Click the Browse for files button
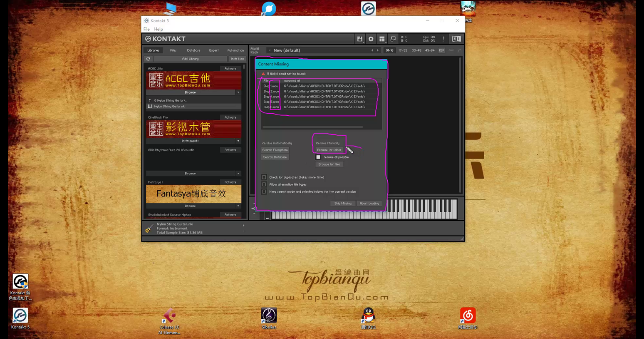This screenshot has width=644, height=339. pos(329,164)
